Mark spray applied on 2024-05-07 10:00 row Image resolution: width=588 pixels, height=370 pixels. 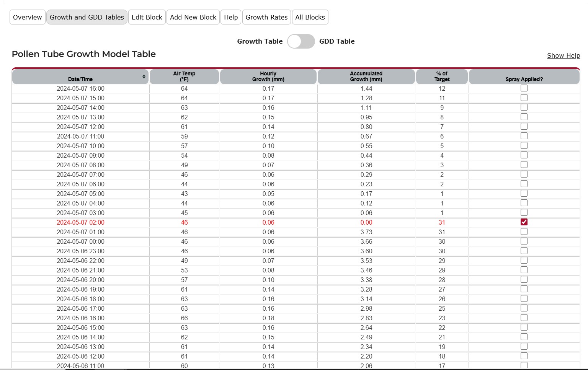[x=524, y=145]
